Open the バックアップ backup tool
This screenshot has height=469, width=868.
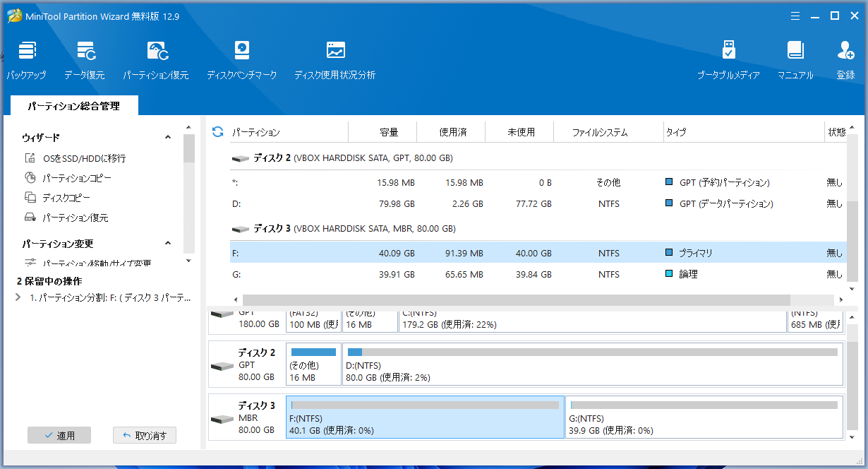point(27,60)
